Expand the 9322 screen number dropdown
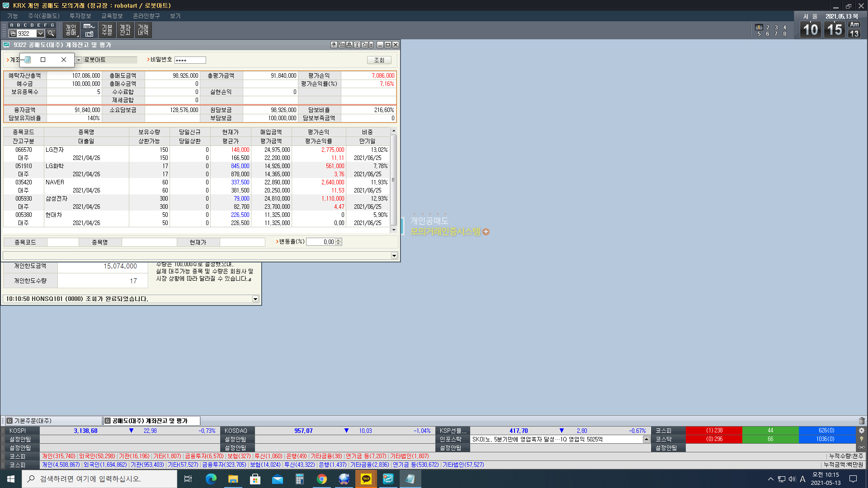Viewport: 868px width, 488px height. (x=40, y=33)
